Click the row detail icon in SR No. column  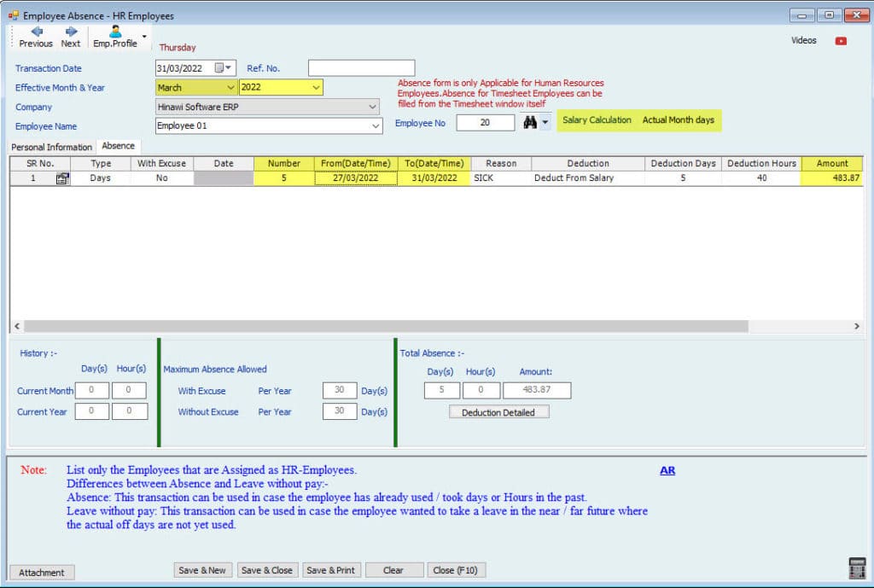[62, 178]
